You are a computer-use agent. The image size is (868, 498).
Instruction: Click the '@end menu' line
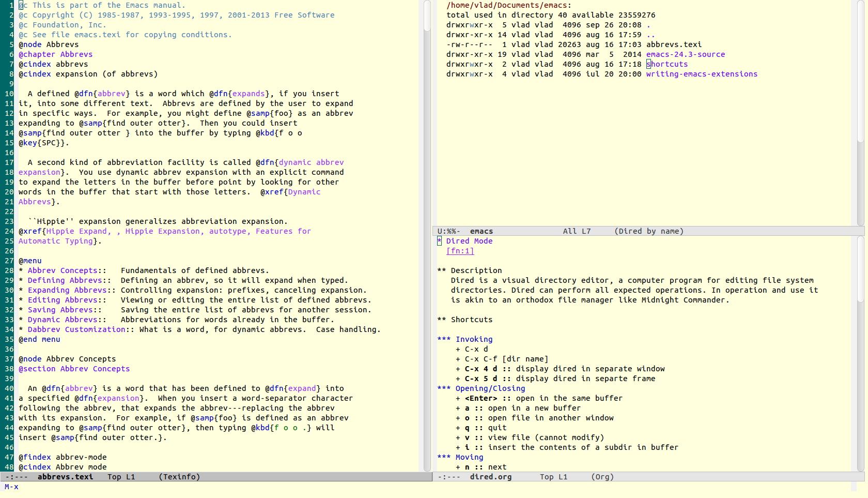click(x=39, y=339)
